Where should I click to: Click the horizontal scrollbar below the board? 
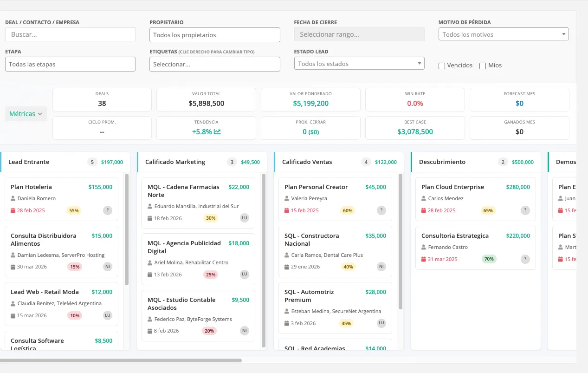click(121, 360)
